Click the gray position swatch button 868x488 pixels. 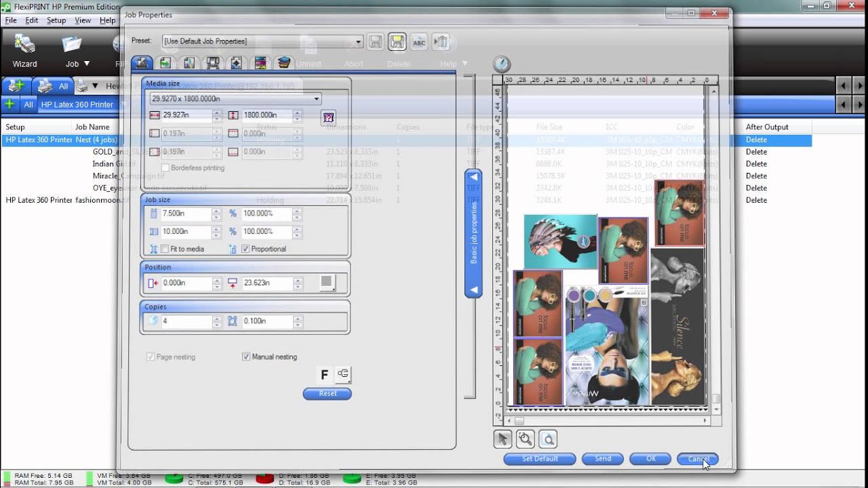tap(328, 283)
